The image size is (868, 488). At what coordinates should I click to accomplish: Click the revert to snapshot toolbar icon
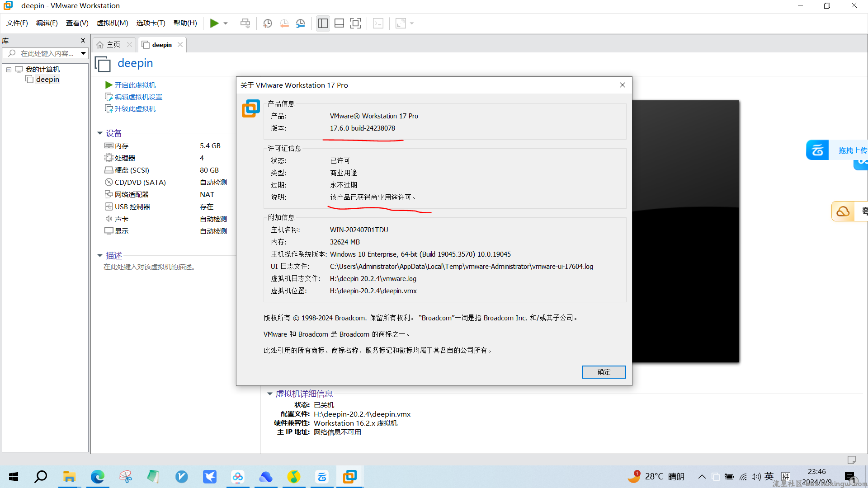[284, 23]
